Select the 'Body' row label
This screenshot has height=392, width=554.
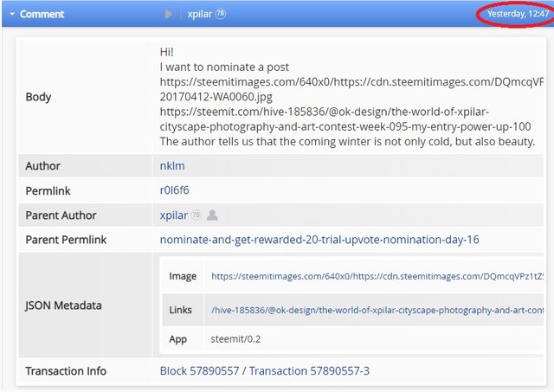click(x=38, y=97)
